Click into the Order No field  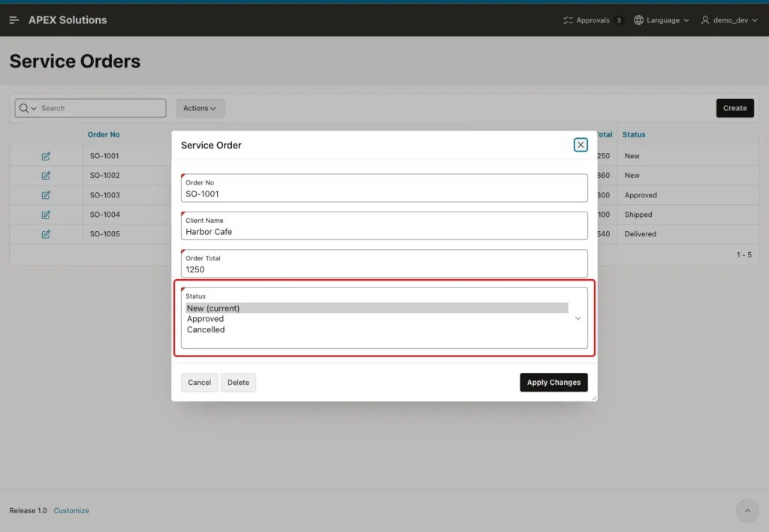[x=384, y=188]
